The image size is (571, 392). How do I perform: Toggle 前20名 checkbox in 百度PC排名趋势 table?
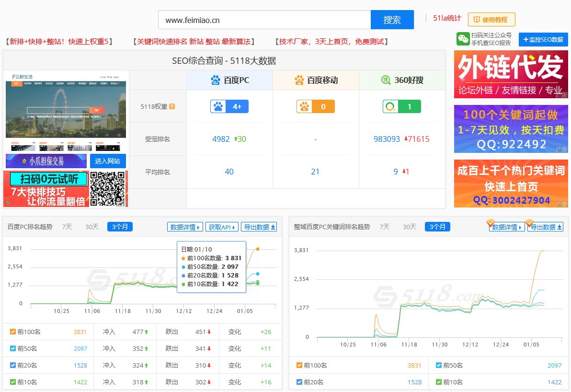pyautogui.click(x=13, y=366)
